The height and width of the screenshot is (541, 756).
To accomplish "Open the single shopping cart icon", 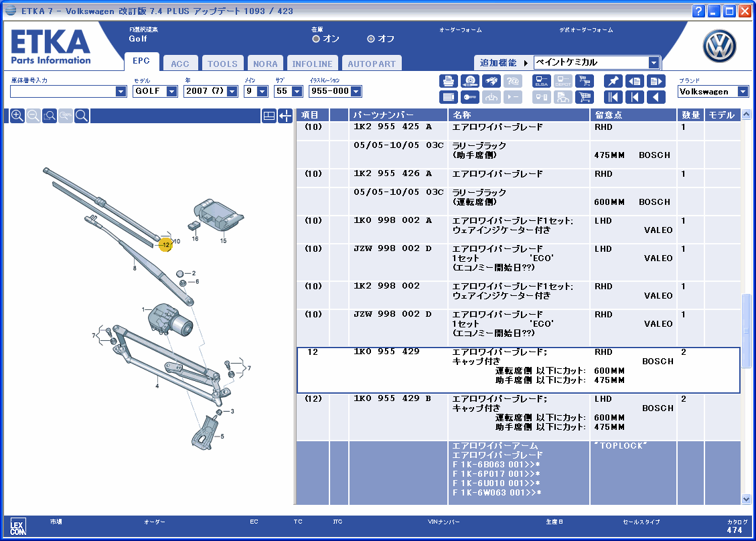I will pos(585,97).
